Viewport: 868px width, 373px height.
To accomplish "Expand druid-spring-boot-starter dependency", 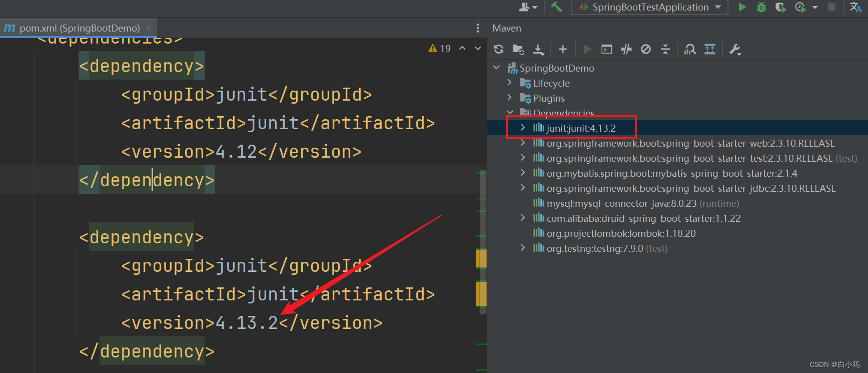I will (x=523, y=218).
